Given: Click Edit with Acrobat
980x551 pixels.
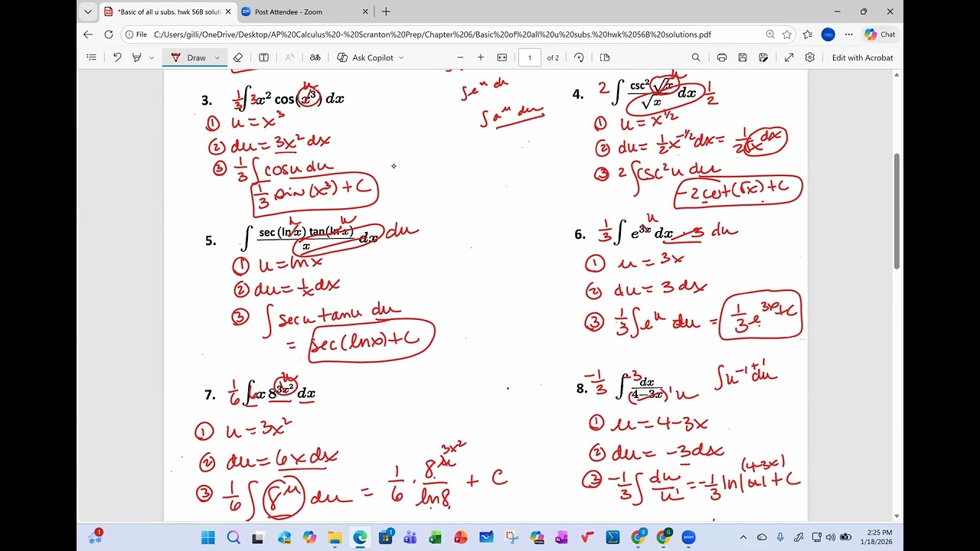Looking at the screenshot, I should coord(862,57).
